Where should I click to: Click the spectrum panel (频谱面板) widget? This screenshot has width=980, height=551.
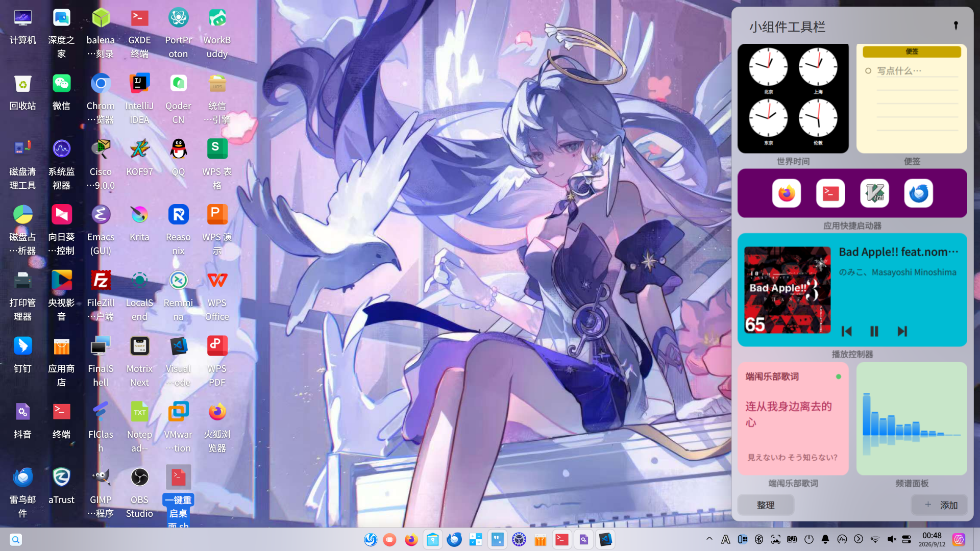(x=912, y=419)
